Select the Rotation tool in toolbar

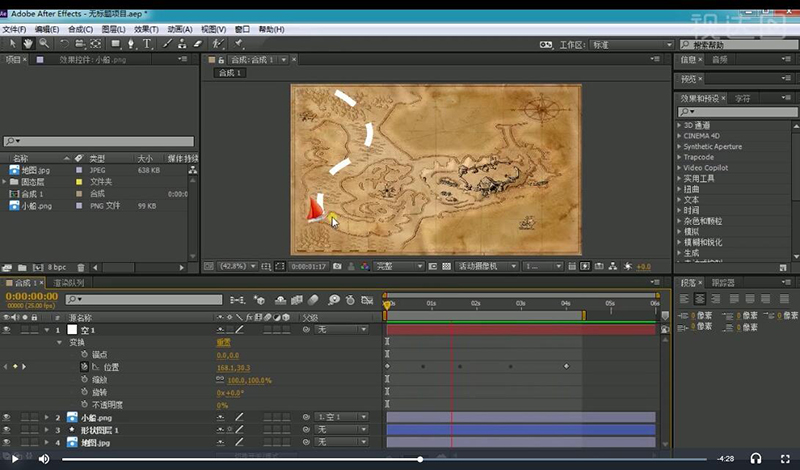pos(64,44)
